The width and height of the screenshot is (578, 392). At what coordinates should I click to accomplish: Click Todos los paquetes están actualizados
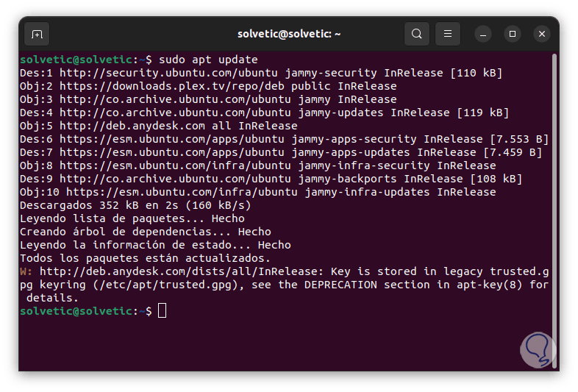click(x=146, y=259)
